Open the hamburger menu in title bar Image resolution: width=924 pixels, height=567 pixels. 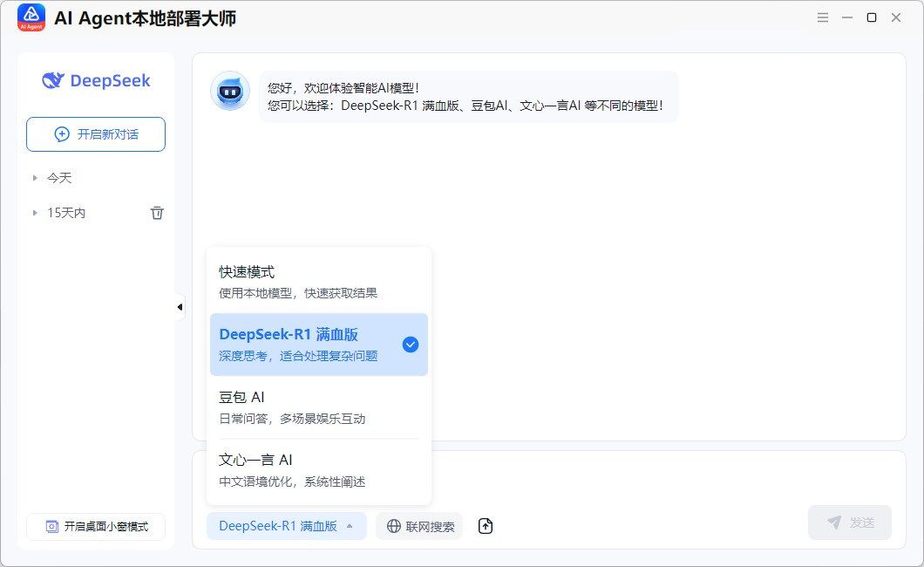click(x=823, y=17)
